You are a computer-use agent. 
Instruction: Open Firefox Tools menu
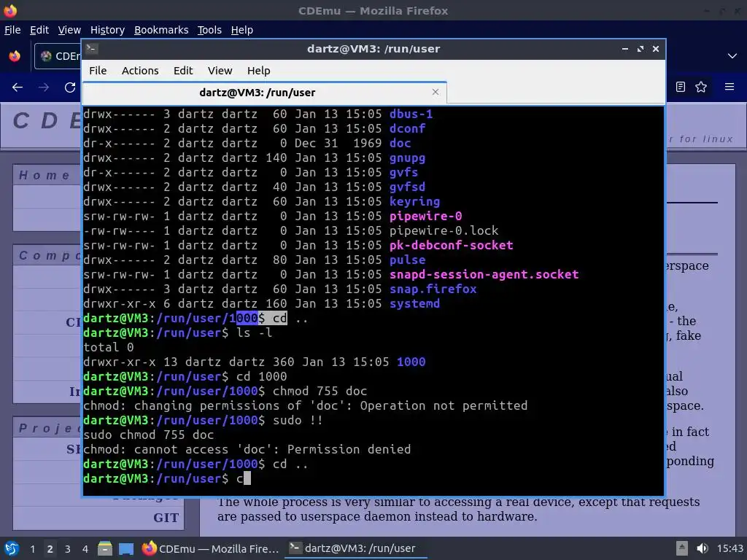(x=209, y=30)
